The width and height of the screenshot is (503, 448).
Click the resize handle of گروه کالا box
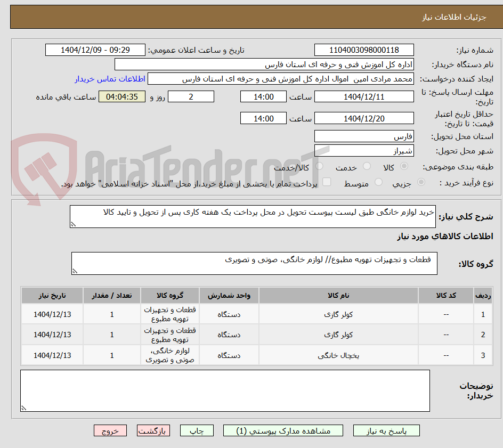[x=75, y=271]
